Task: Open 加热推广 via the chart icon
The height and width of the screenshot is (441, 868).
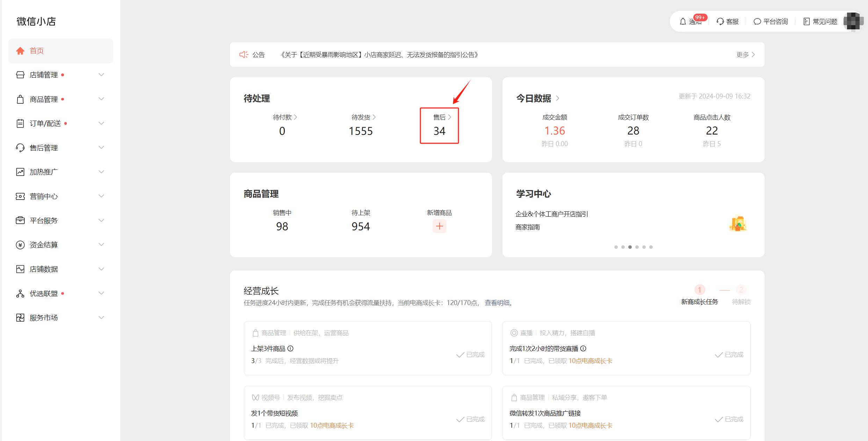Action: [x=20, y=172]
